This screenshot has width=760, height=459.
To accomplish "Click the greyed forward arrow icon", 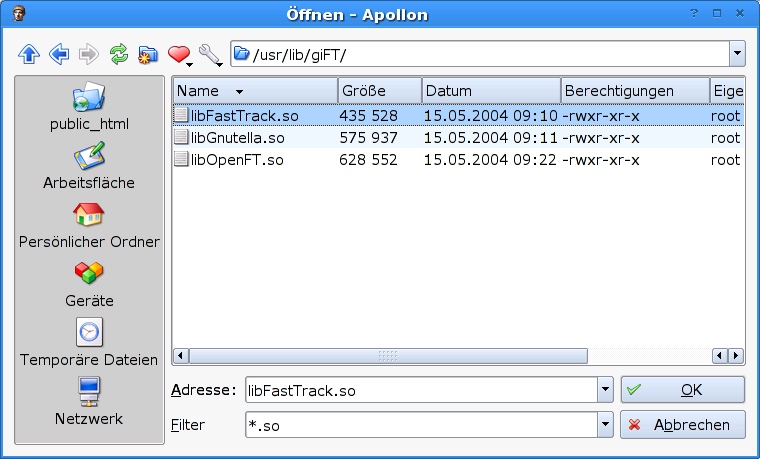I will pyautogui.click(x=89, y=54).
